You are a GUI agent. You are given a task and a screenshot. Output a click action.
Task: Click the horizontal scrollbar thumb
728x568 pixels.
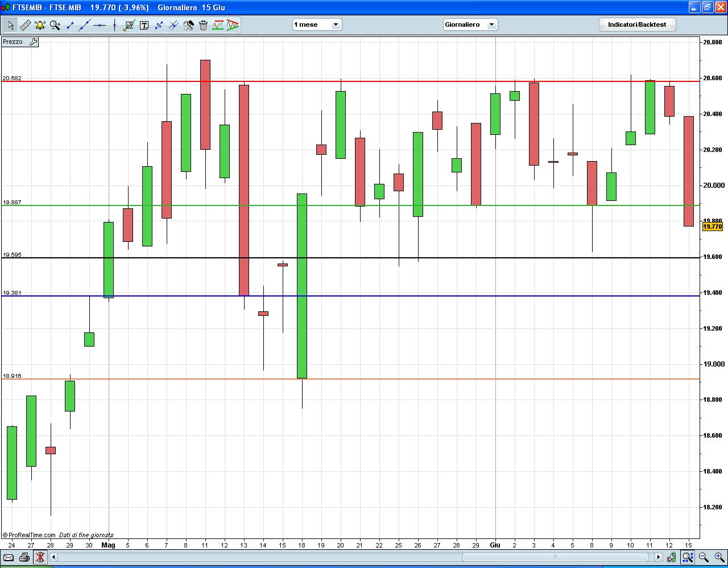click(x=556, y=557)
